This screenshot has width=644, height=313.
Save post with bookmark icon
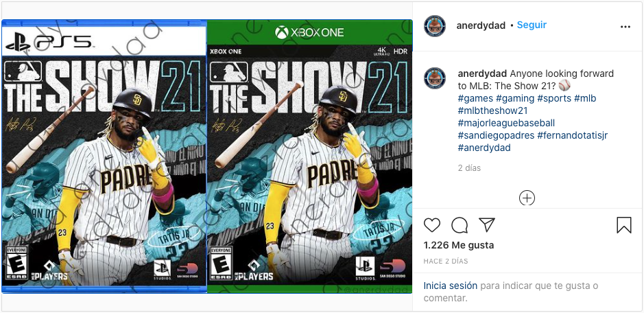pyautogui.click(x=624, y=225)
